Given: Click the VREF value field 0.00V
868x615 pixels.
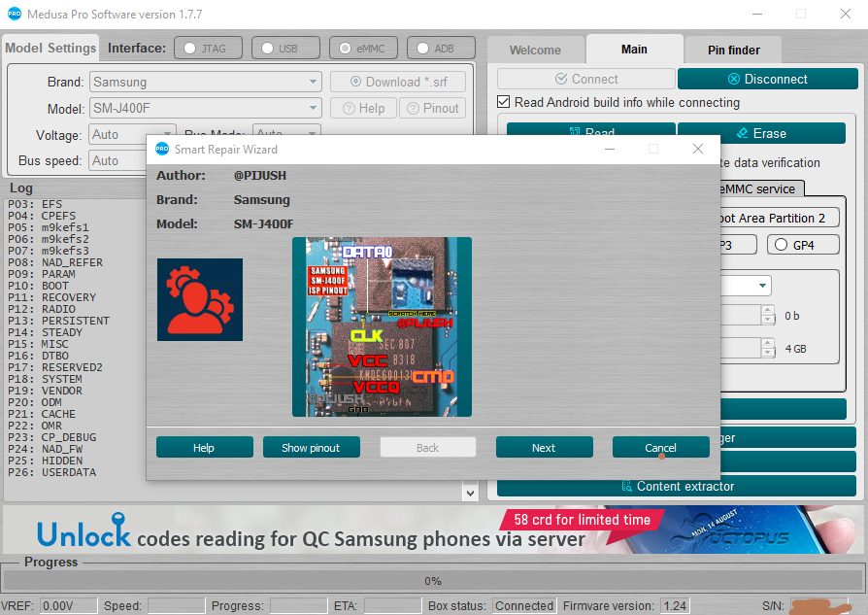Looking at the screenshot, I should tap(69, 606).
